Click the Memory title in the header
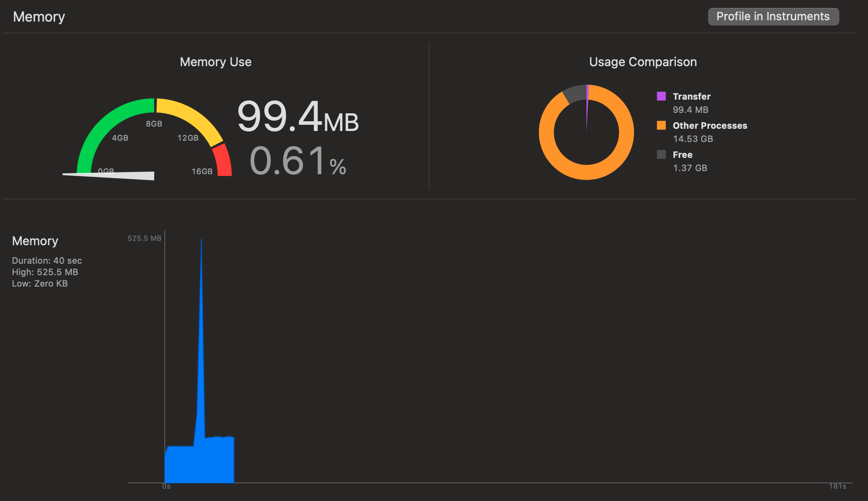The image size is (868, 501). click(x=39, y=16)
